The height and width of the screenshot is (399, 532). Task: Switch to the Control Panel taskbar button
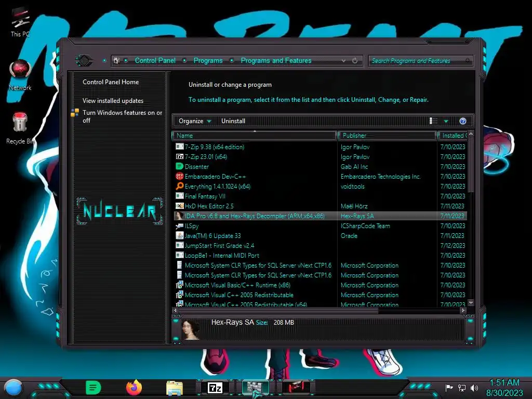256,388
